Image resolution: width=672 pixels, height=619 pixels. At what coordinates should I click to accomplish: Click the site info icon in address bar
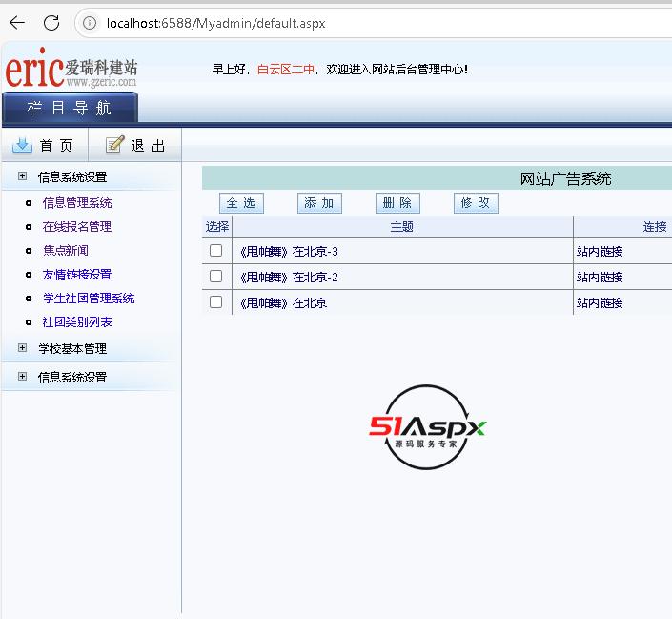(x=91, y=23)
